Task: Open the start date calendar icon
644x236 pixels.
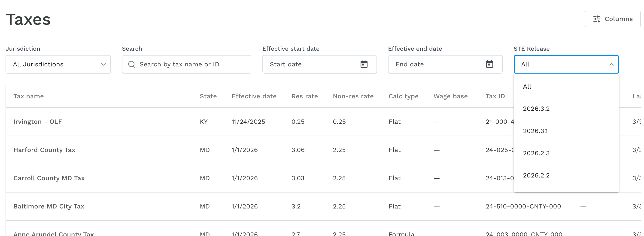Action: tap(364, 64)
